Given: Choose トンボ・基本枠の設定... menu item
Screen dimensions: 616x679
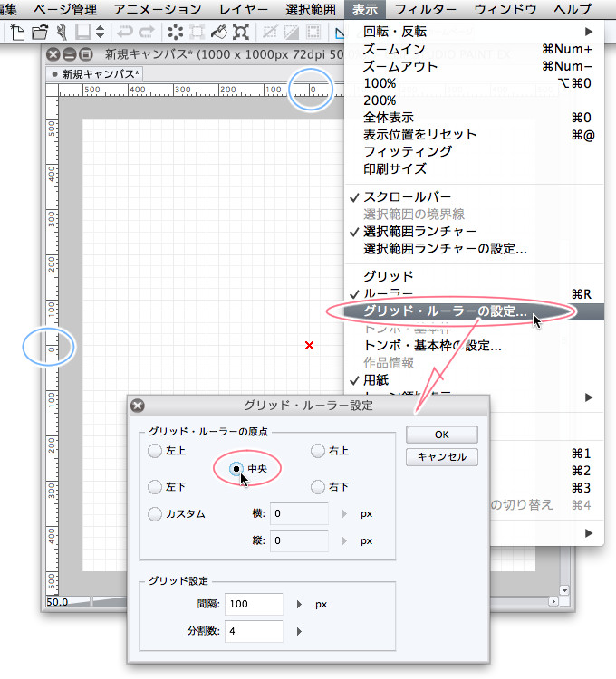Looking at the screenshot, I should [x=474, y=346].
